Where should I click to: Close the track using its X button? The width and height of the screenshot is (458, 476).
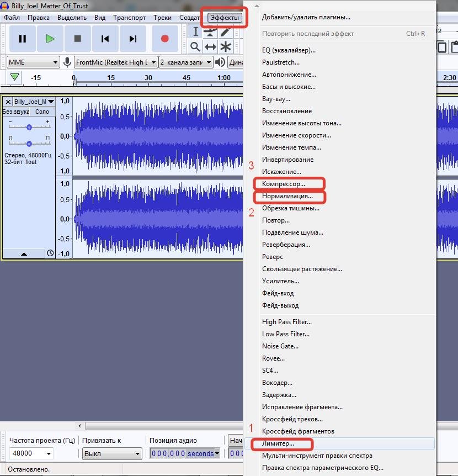click(8, 102)
